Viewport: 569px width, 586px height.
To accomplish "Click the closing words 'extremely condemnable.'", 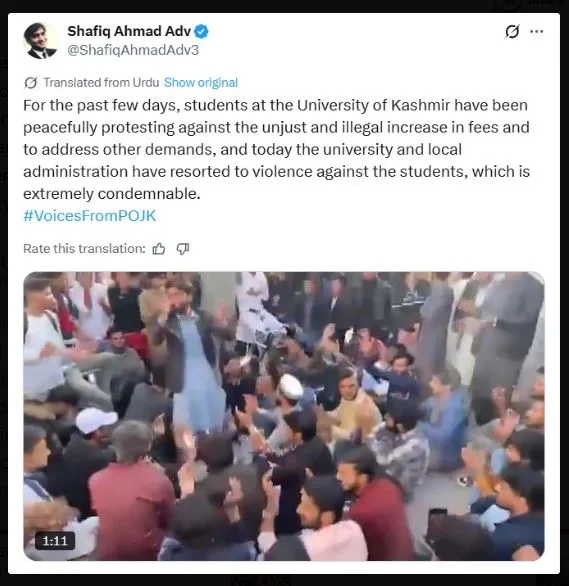I will 112,194.
